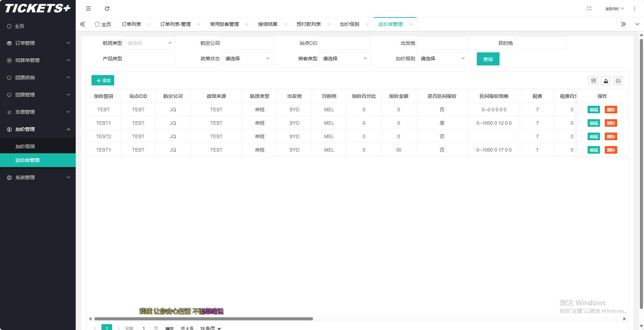Delete the TEST row with 删除

(x=611, y=110)
